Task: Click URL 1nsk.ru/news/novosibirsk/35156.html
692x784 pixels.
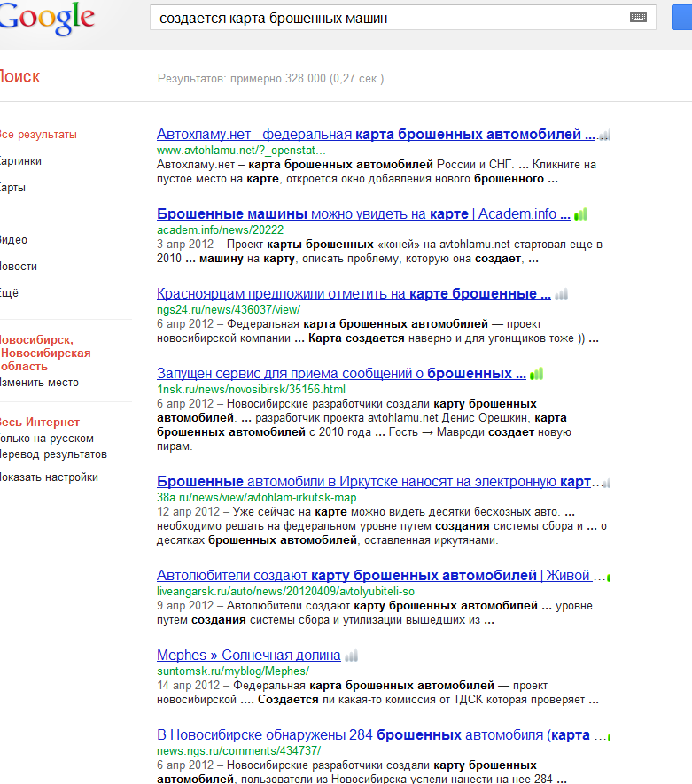Action: coord(251,390)
